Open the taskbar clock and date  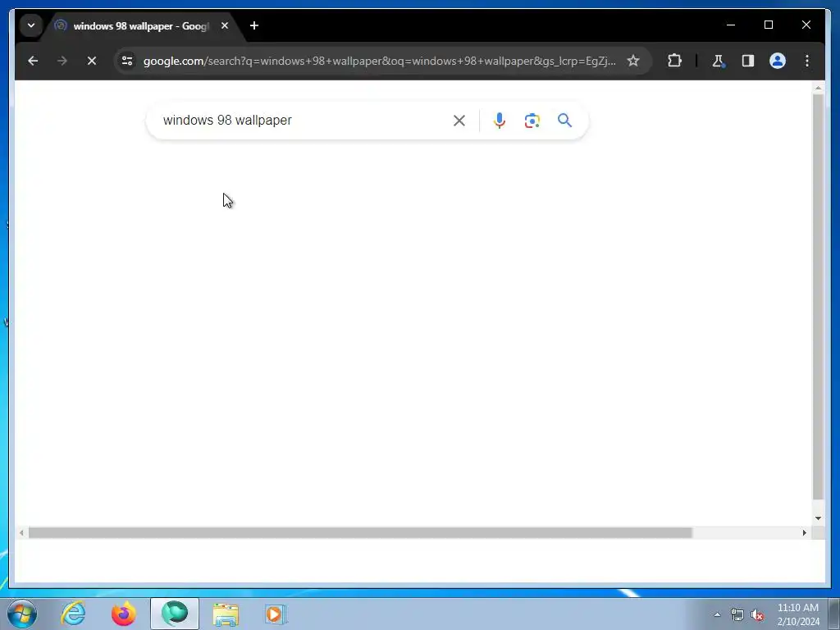point(798,614)
